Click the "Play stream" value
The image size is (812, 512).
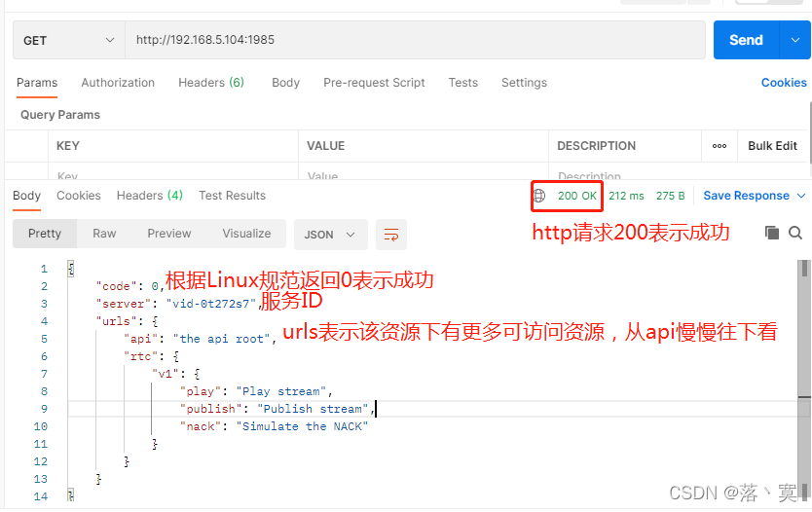pos(281,391)
